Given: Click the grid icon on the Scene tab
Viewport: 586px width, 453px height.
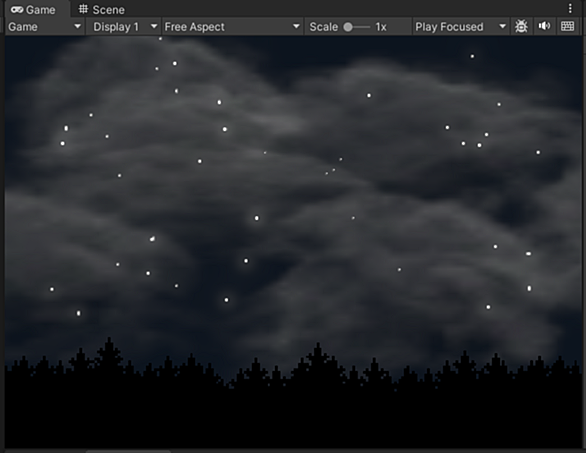Looking at the screenshot, I should [x=83, y=9].
